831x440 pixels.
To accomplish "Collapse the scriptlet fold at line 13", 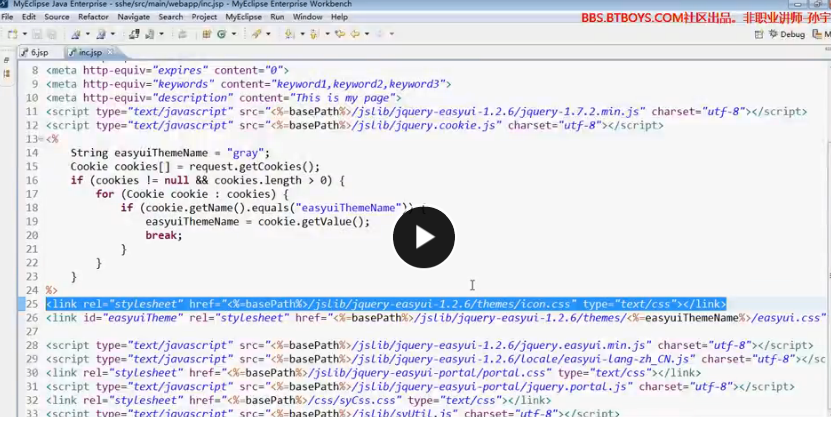I will pyautogui.click(x=42, y=139).
